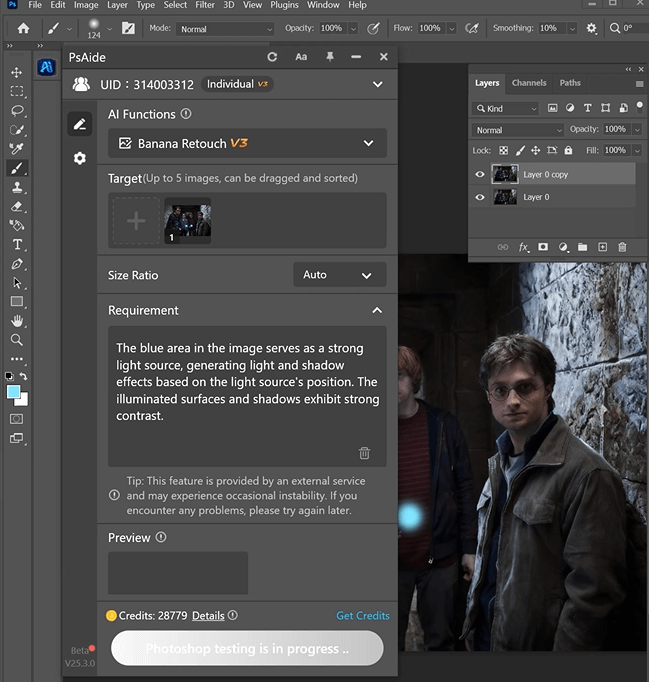Image resolution: width=649 pixels, height=682 pixels.
Task: Delete the selected layer
Action: point(622,247)
